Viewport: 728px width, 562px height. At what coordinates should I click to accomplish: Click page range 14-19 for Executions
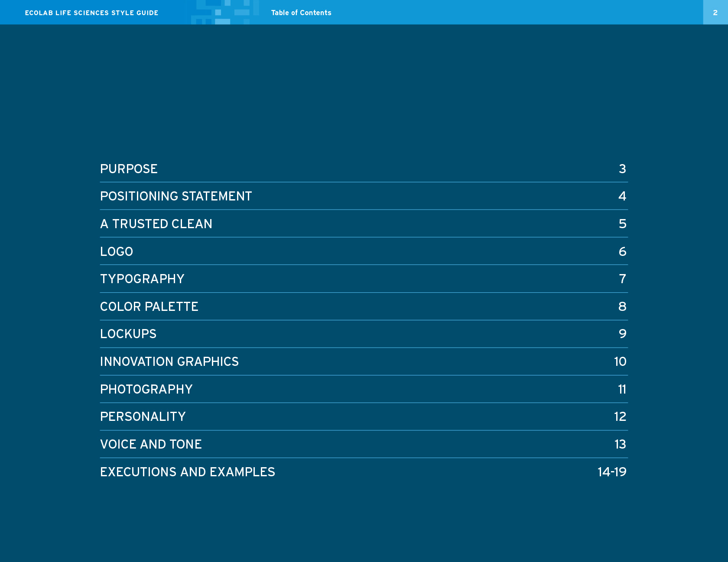coord(612,472)
